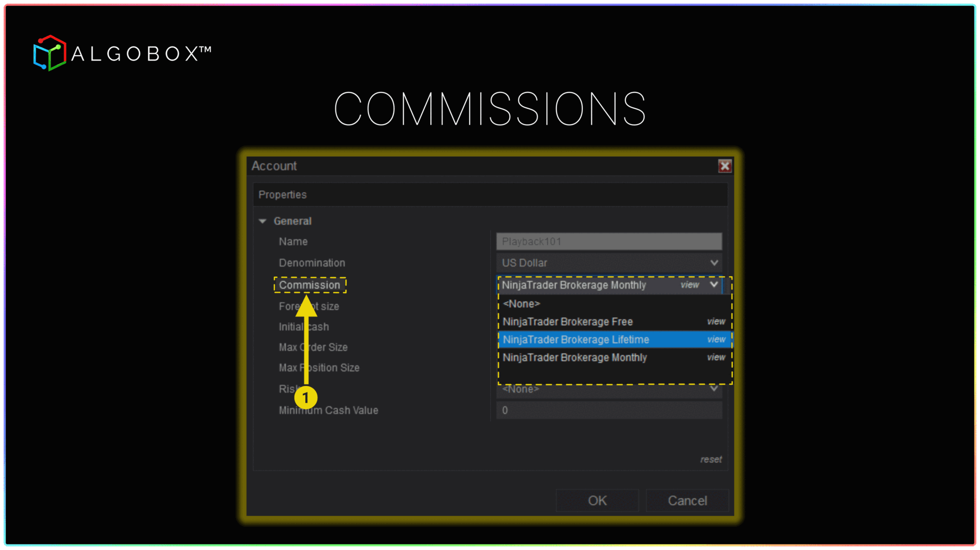Select NinjaTrader Brokerage Lifetime option
The image size is (980, 550).
576,340
